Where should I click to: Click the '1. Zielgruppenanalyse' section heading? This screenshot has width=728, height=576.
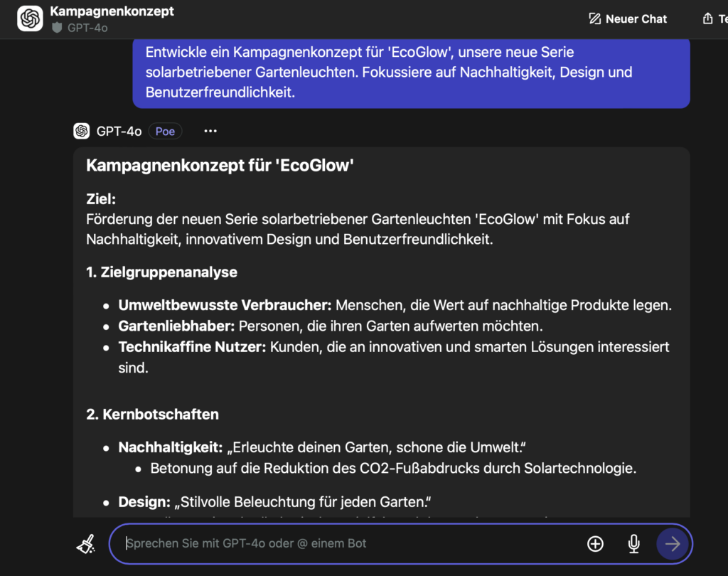(161, 272)
